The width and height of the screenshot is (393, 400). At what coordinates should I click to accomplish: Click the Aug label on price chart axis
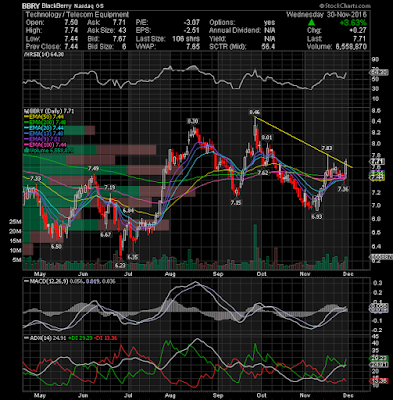170,274
